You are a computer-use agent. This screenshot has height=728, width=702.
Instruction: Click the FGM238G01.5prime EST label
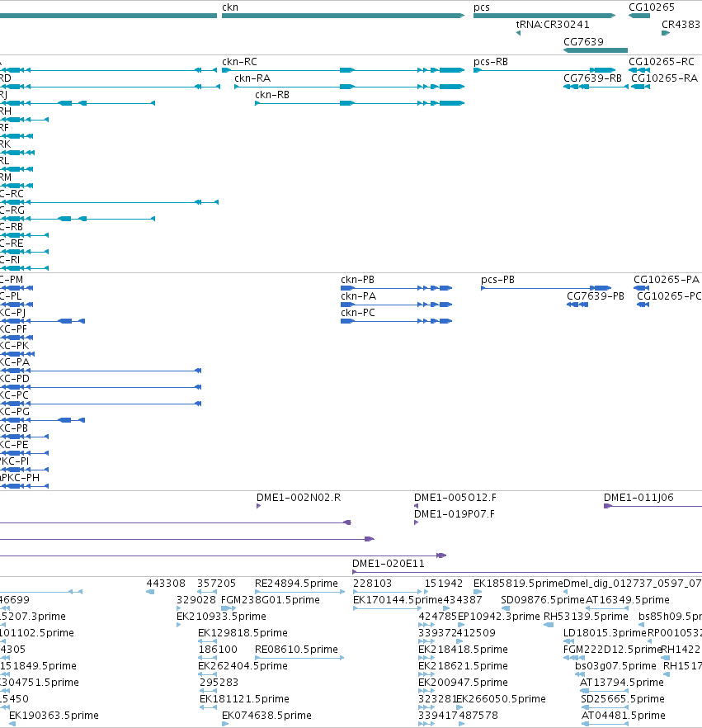tap(271, 600)
